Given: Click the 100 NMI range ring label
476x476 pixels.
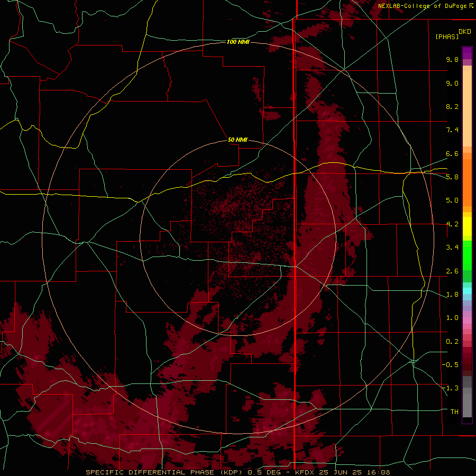Looking at the screenshot, I should (238, 42).
